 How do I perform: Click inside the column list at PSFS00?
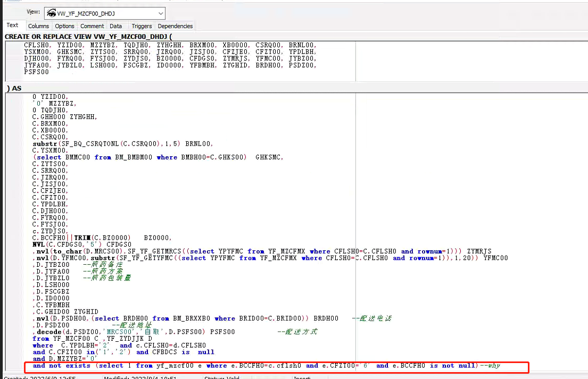[x=35, y=72]
